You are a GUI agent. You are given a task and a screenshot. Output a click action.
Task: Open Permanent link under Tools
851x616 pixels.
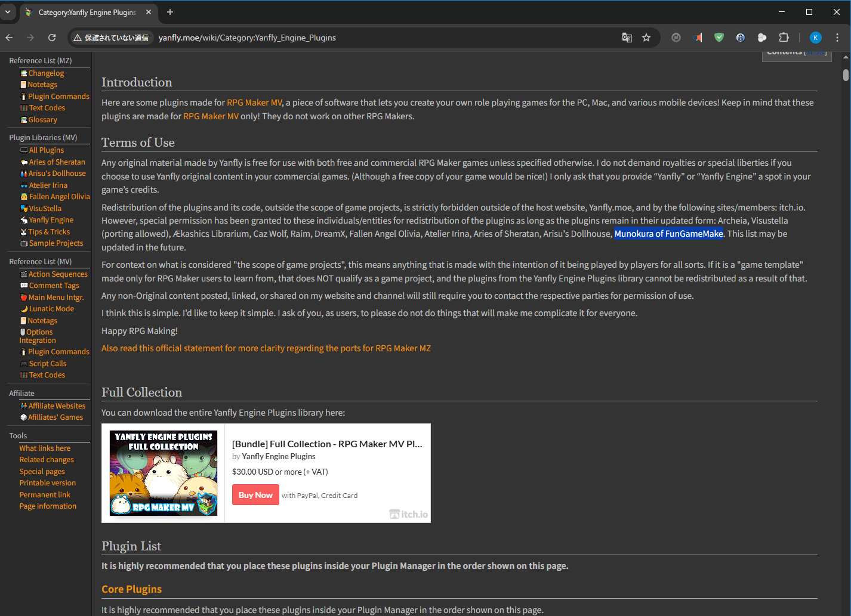pyautogui.click(x=45, y=495)
